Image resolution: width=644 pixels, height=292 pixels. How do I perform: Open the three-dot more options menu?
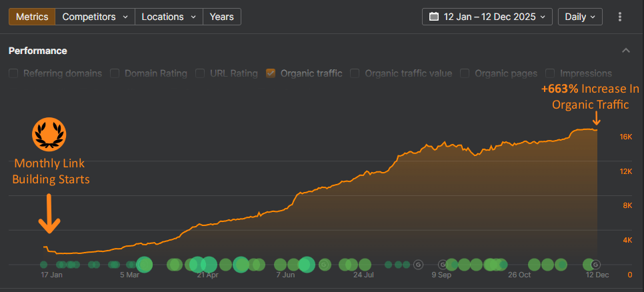(x=621, y=16)
